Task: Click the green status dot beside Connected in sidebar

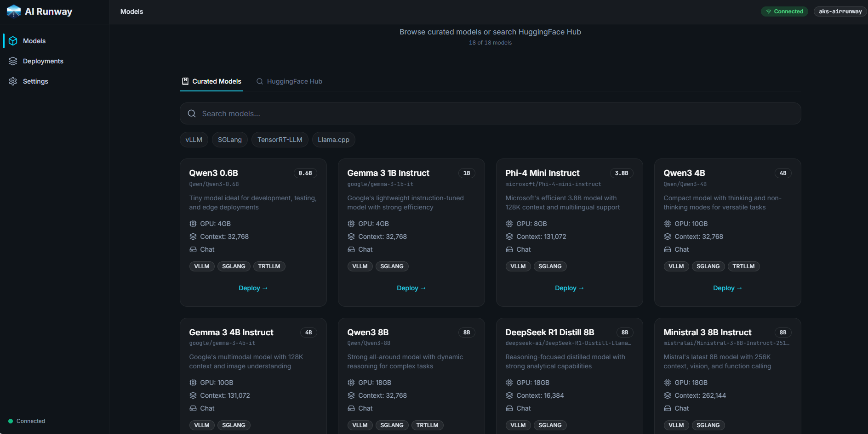Action: pyautogui.click(x=11, y=421)
